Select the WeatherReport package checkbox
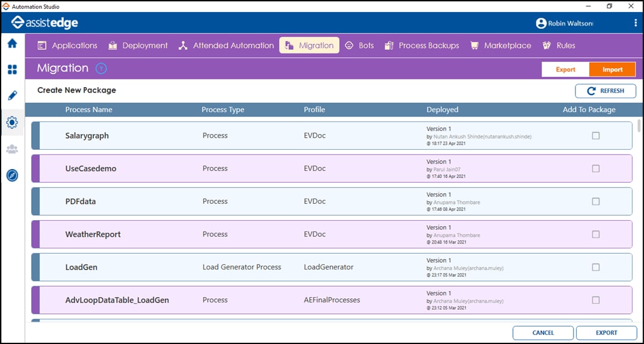Screen dimensions: 644x344 tap(596, 235)
